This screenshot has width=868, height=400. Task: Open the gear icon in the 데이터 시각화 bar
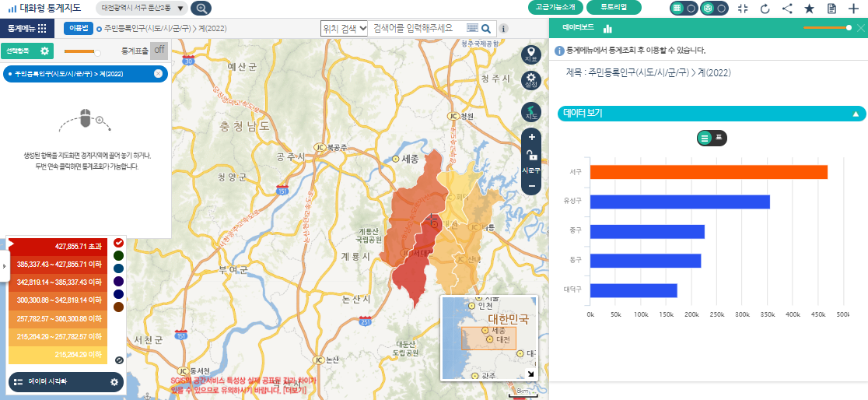(114, 382)
